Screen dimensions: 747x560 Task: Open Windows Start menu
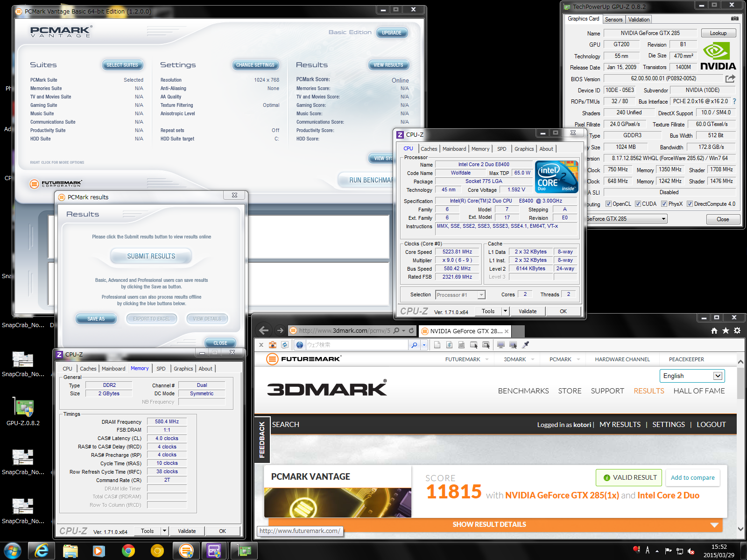click(13, 551)
